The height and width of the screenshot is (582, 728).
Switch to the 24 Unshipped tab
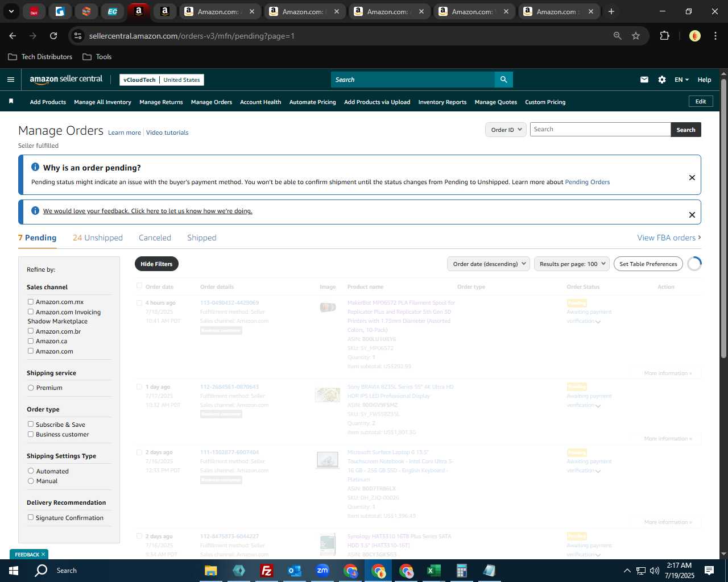click(x=98, y=238)
